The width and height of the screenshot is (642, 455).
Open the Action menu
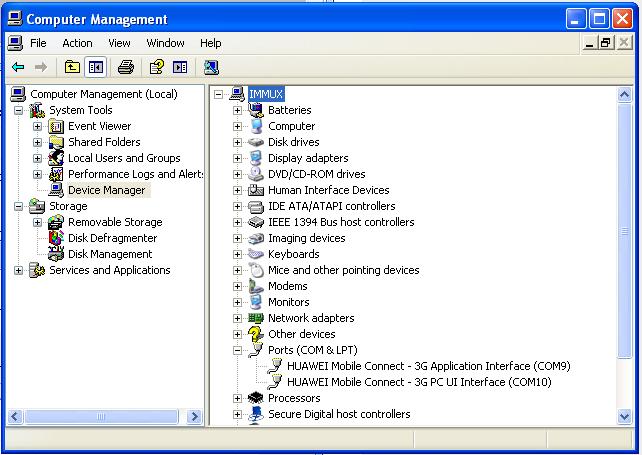pyautogui.click(x=77, y=43)
